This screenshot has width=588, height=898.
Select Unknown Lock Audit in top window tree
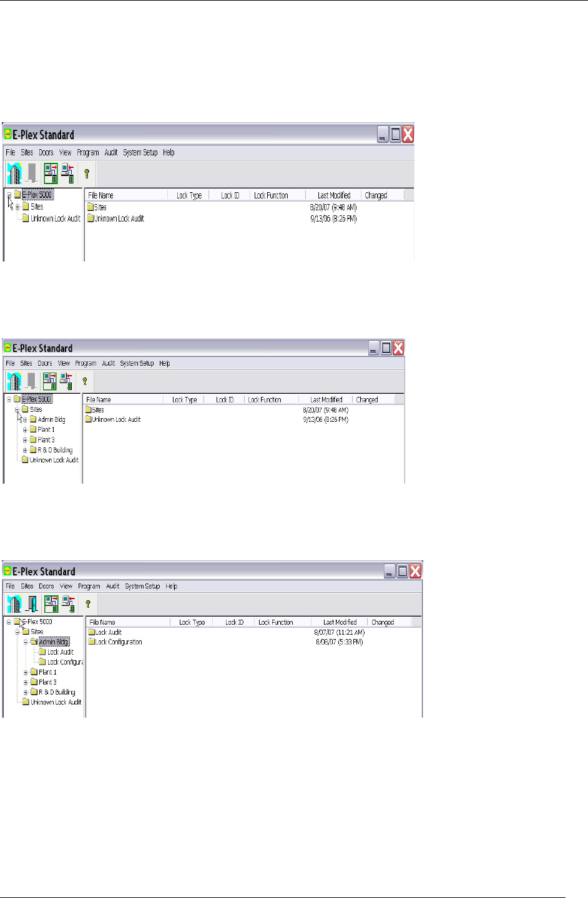[x=56, y=219]
